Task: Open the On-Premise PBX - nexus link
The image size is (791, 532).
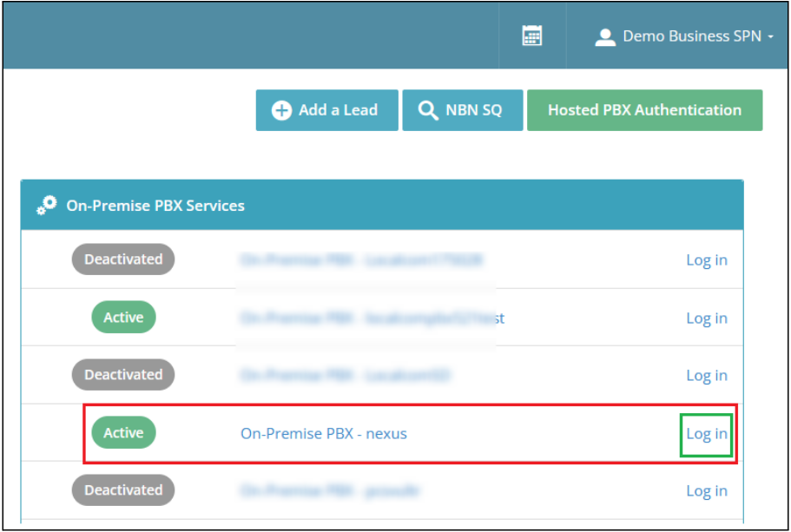Action: click(x=323, y=433)
